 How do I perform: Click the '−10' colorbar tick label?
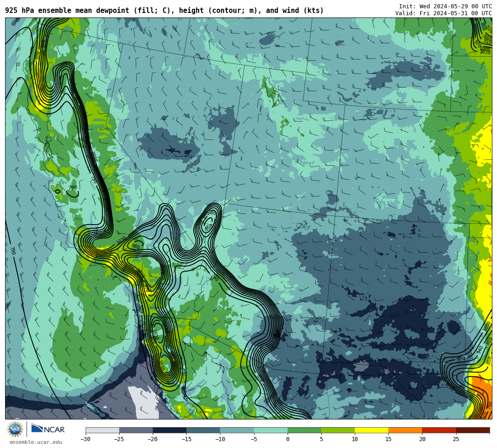[220, 439]
